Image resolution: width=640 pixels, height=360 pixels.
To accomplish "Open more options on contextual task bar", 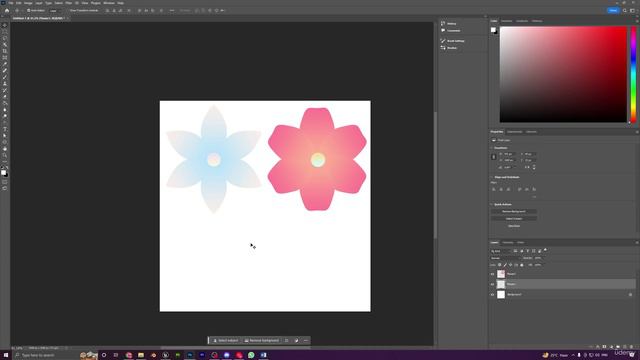I will click(x=306, y=340).
